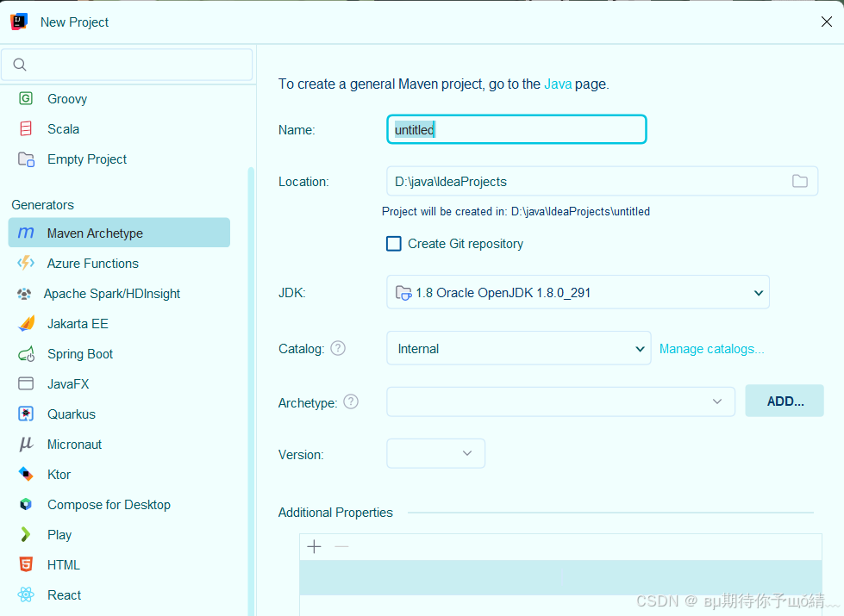Click the Azure Functions lightning icon
844x616 pixels.
coord(26,263)
